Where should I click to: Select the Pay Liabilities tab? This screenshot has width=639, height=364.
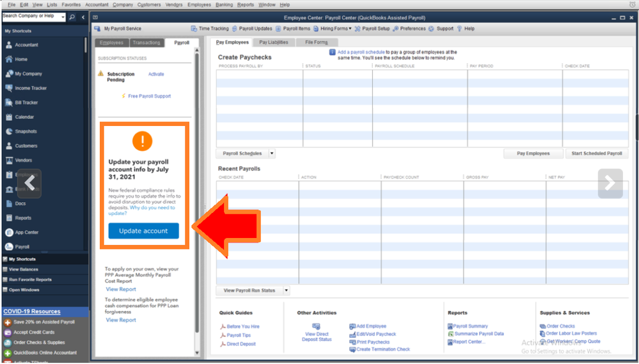tap(274, 42)
